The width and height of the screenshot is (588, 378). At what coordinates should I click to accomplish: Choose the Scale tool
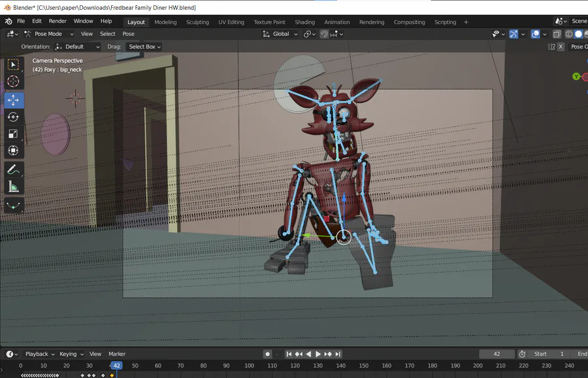tap(13, 134)
